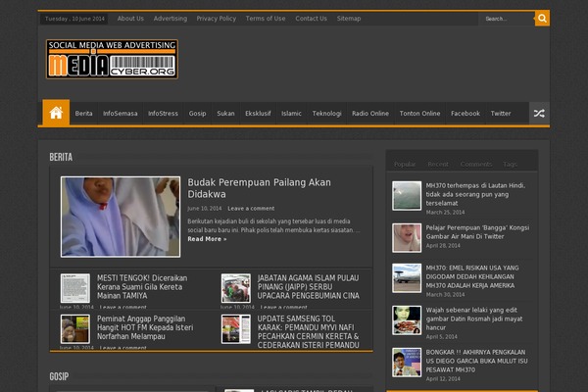Open the 'MH370: EMEL RISIKAN USA' thumbnail
This screenshot has width=588, height=392.
click(407, 278)
